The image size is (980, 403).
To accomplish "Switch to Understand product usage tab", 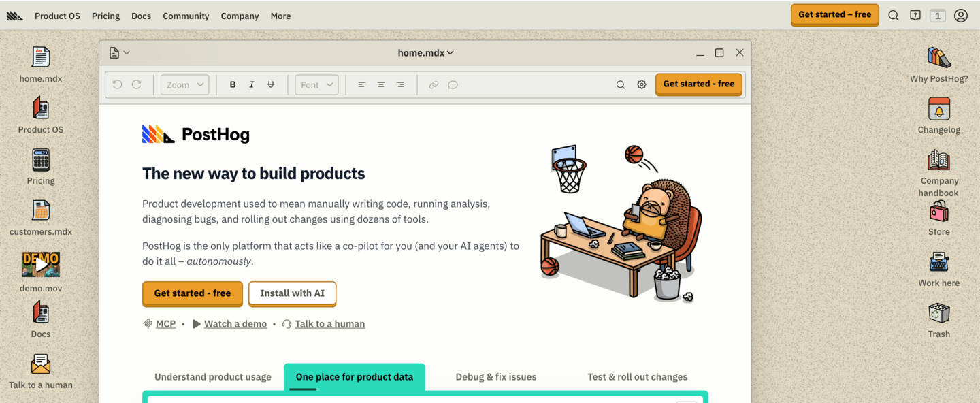I will click(x=213, y=377).
